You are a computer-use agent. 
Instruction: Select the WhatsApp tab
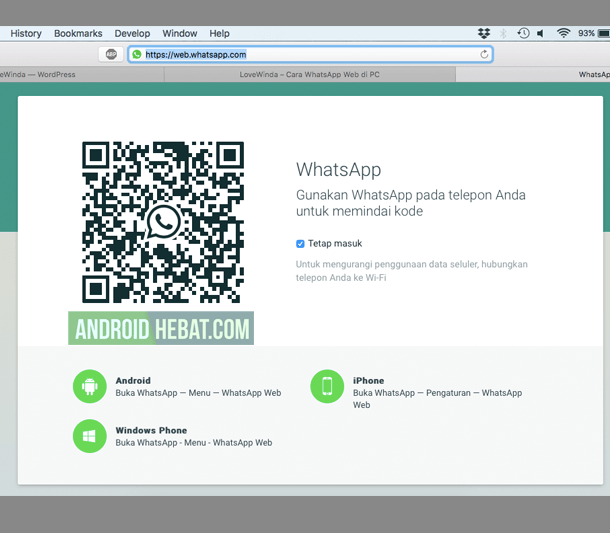533,74
